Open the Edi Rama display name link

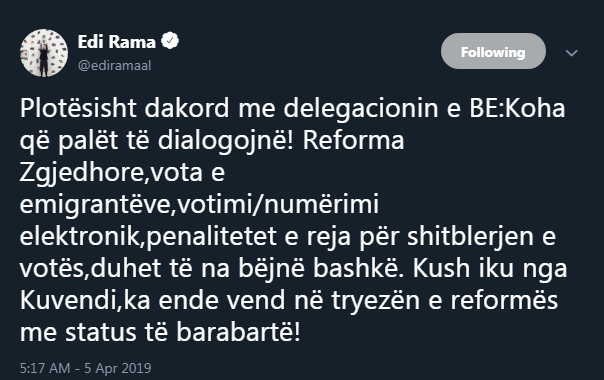point(116,42)
